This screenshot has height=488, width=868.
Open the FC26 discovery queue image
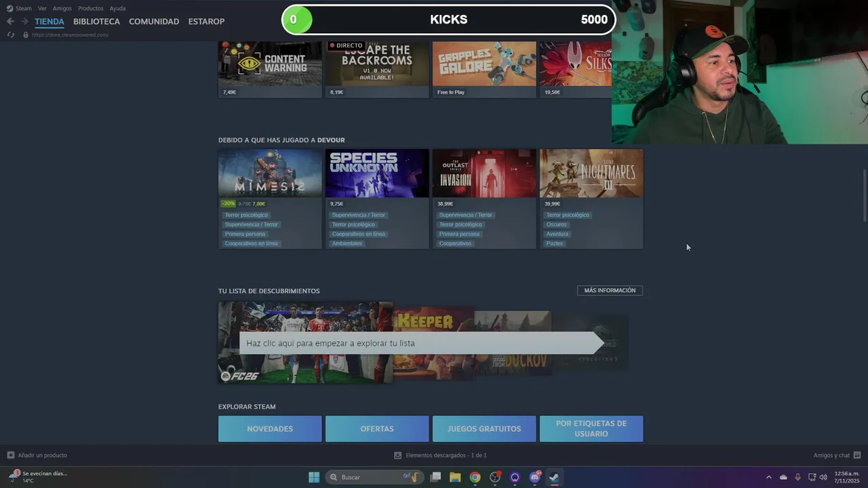[305, 342]
